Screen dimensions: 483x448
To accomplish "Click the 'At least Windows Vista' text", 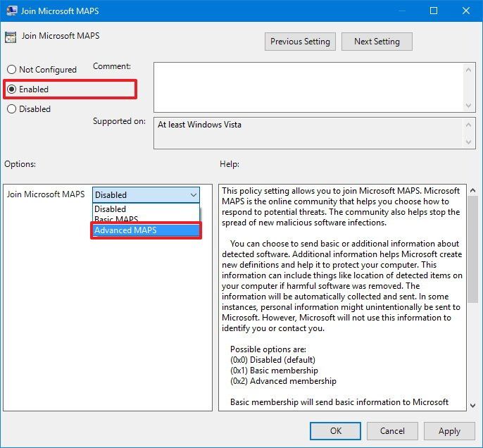I will click(x=199, y=125).
